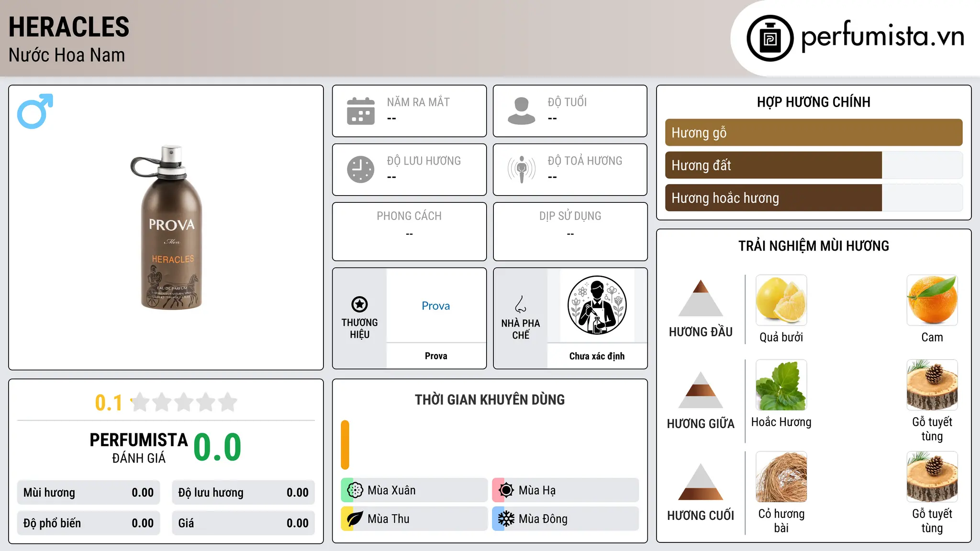Click the Hương đất accord bar

point(814,165)
